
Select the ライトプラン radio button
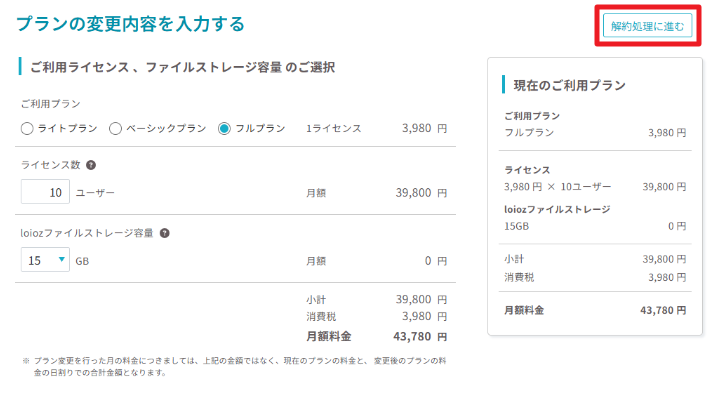27,129
